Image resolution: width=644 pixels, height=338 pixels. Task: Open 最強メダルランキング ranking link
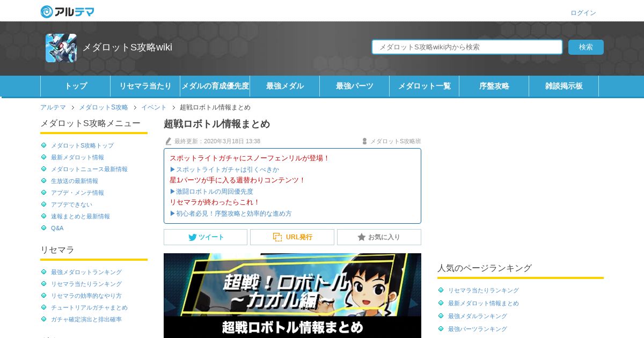(478, 316)
